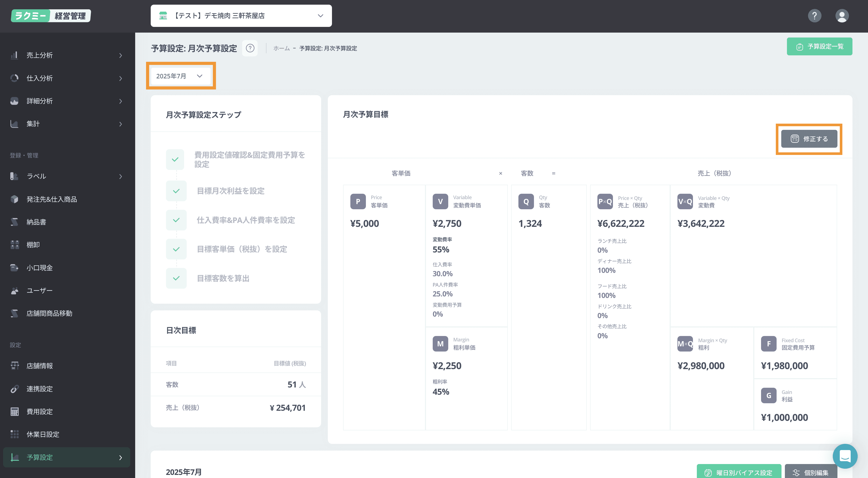The width and height of the screenshot is (868, 478).
Task: Open the 店舗情報 settings menu item
Action: [39, 366]
